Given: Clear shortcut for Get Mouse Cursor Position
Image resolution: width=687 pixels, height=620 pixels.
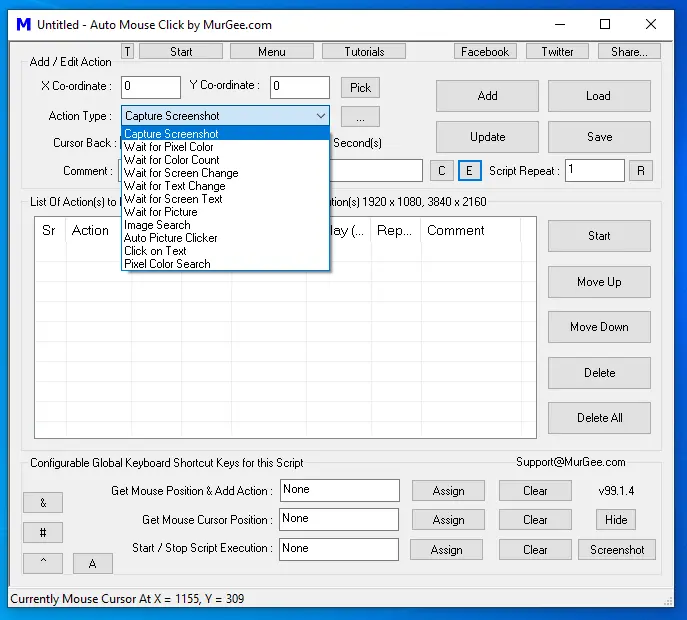Looking at the screenshot, I should [535, 520].
